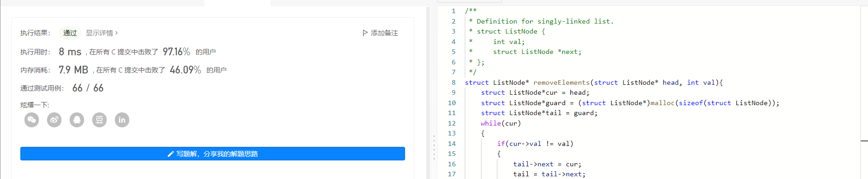Viewport: 868px width, 179px height.
Task: Click the '66 / 66' test cases count
Action: point(88,88)
